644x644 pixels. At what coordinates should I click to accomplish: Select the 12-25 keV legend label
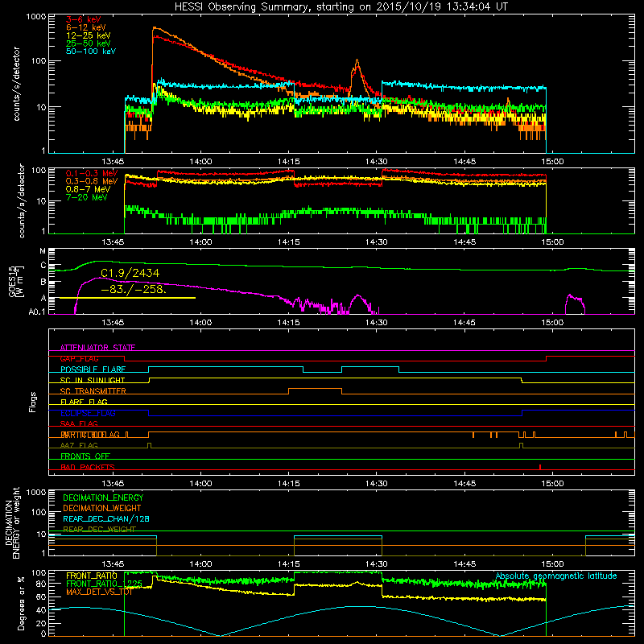click(89, 35)
